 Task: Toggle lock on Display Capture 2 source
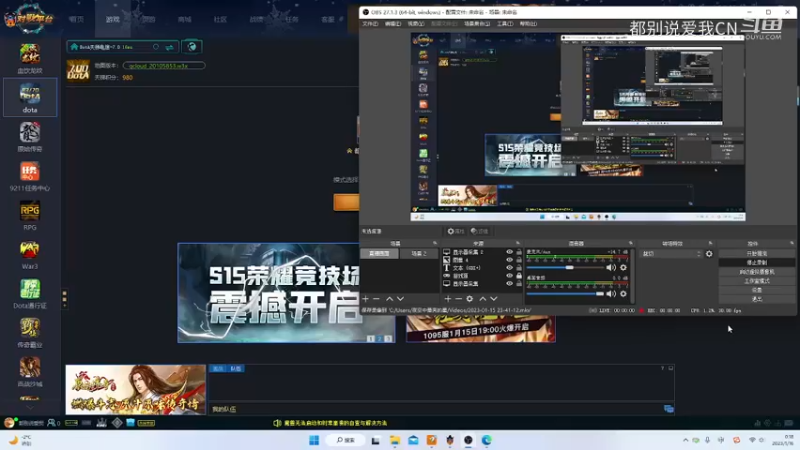(x=519, y=252)
